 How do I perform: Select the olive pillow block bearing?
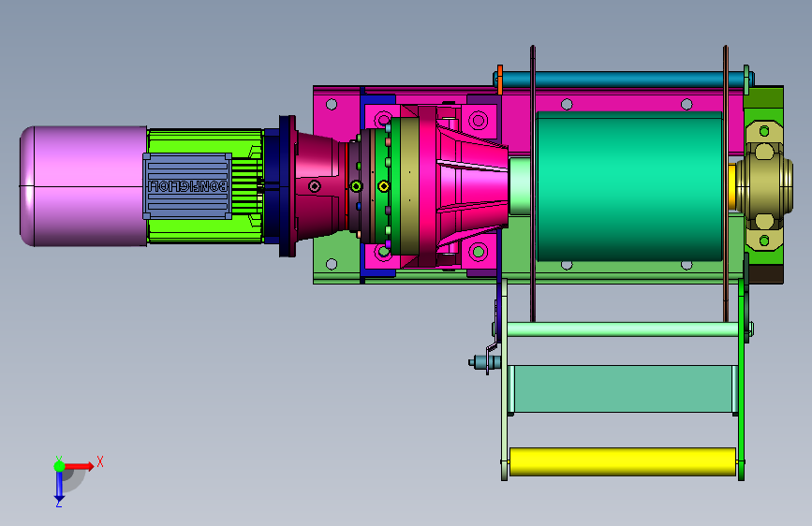coord(765,186)
